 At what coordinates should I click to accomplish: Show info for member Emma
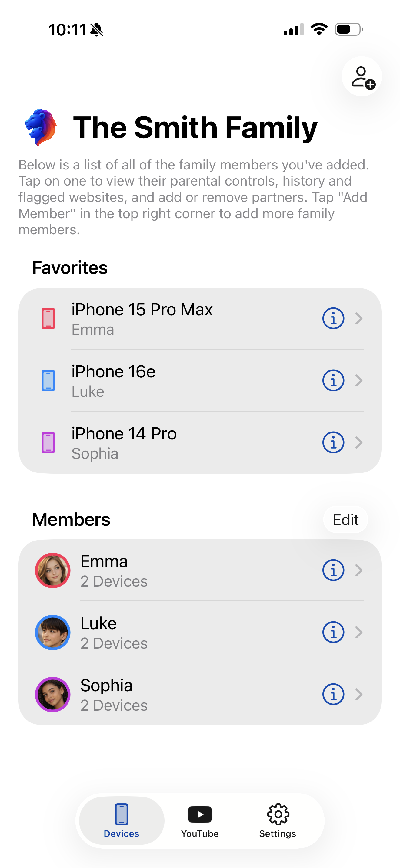(x=333, y=570)
